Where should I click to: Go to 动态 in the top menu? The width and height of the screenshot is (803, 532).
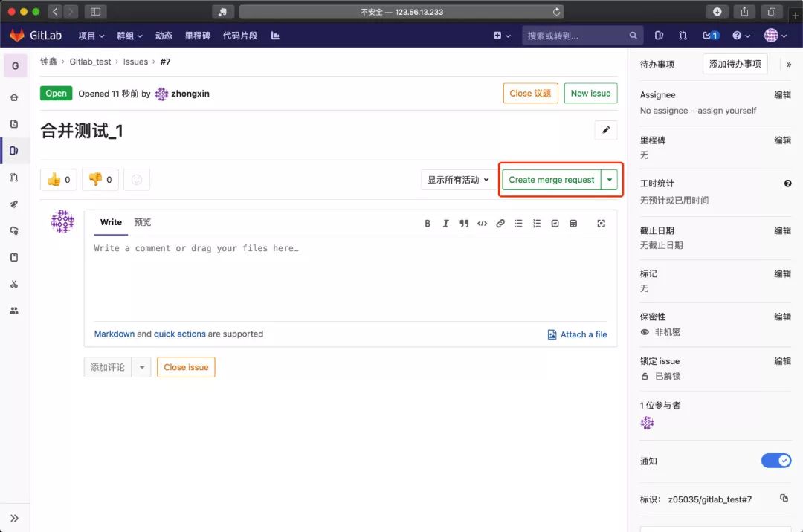[164, 36]
